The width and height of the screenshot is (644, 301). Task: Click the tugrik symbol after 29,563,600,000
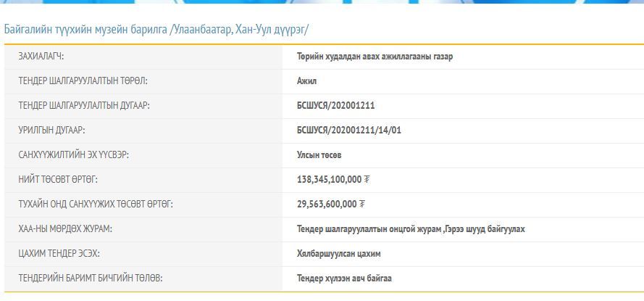tap(362, 205)
